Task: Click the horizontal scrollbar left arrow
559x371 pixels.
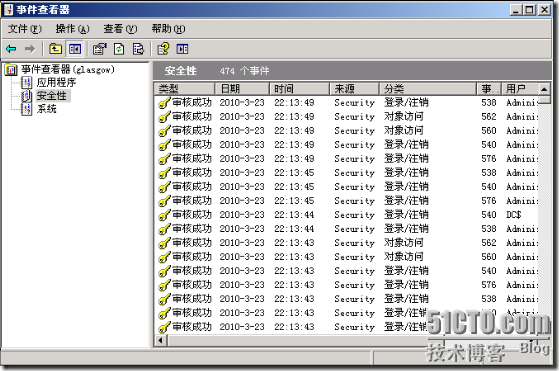Action: (x=161, y=340)
